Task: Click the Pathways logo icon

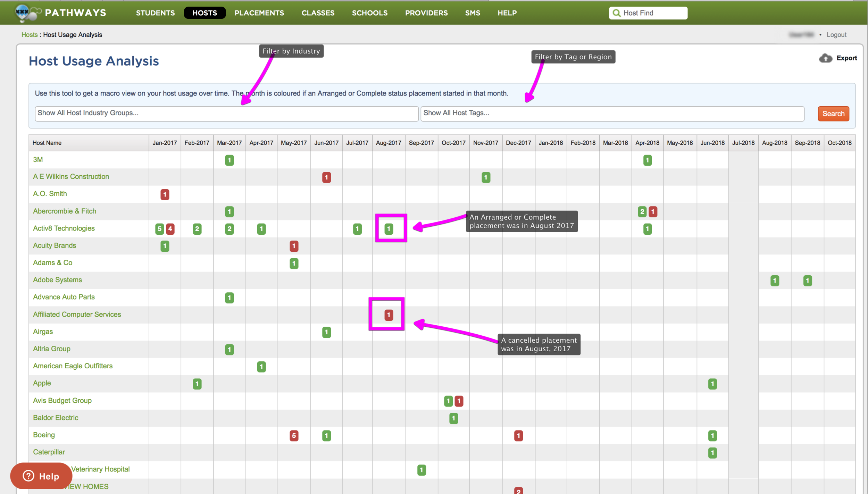Action: [28, 13]
